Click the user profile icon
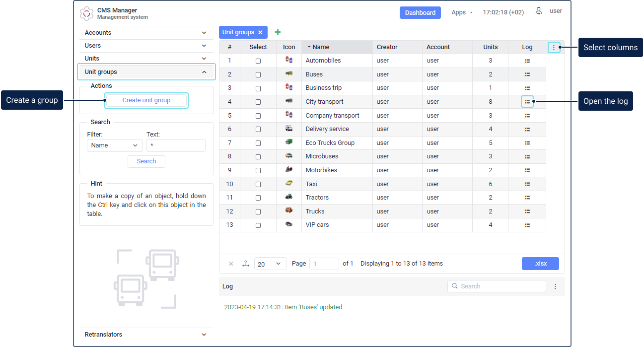This screenshot has width=644, height=347. pos(539,11)
